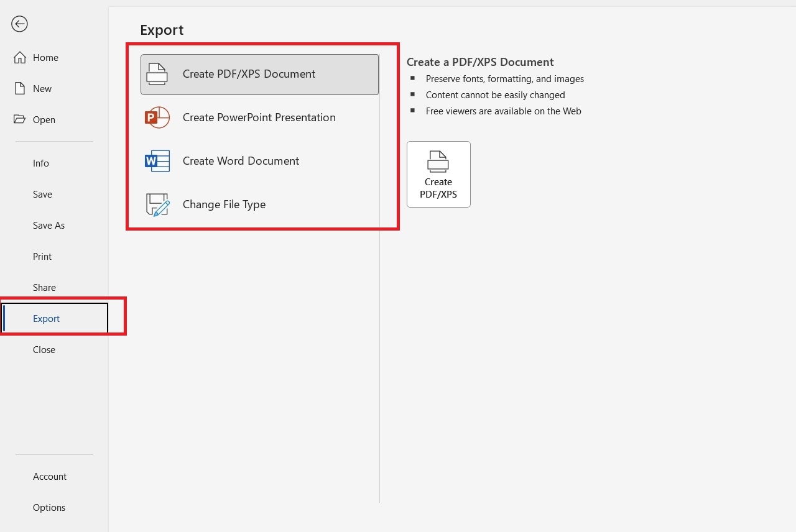796x532 pixels.
Task: Select Create PDF/XPS Document option
Action: pos(259,74)
